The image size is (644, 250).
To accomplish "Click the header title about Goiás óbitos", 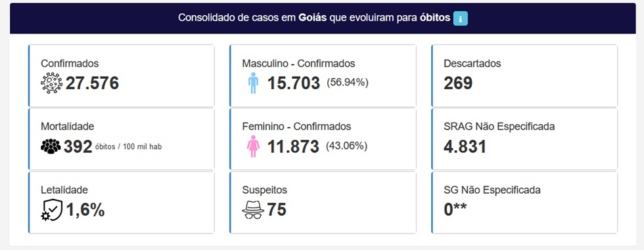I will tap(314, 18).
